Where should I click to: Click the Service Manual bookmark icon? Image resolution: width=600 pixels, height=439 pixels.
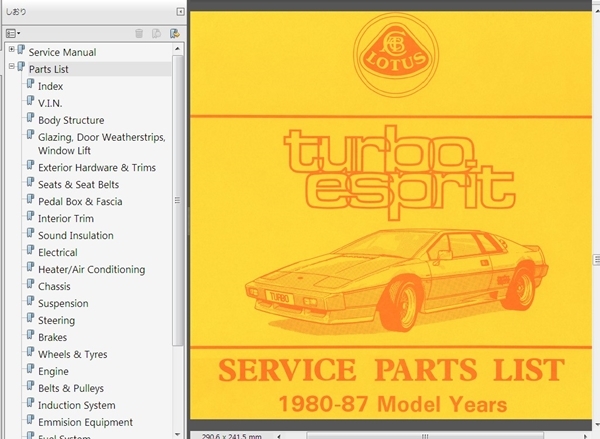pyautogui.click(x=21, y=50)
